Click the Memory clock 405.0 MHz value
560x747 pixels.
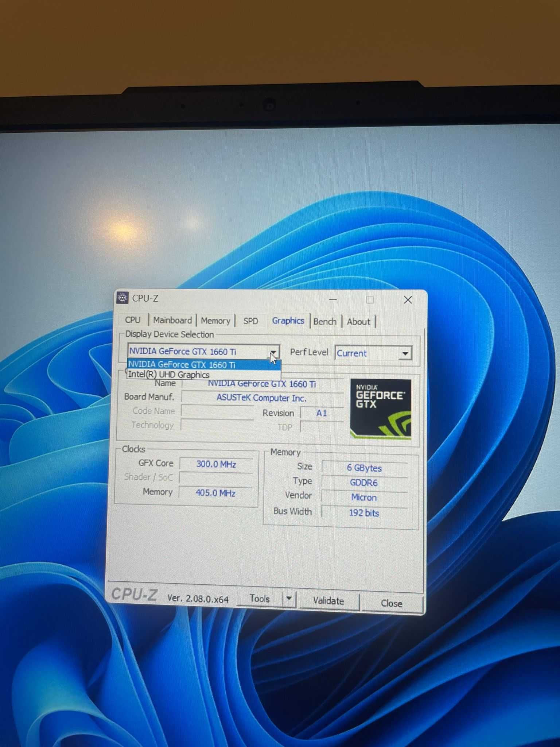215,493
